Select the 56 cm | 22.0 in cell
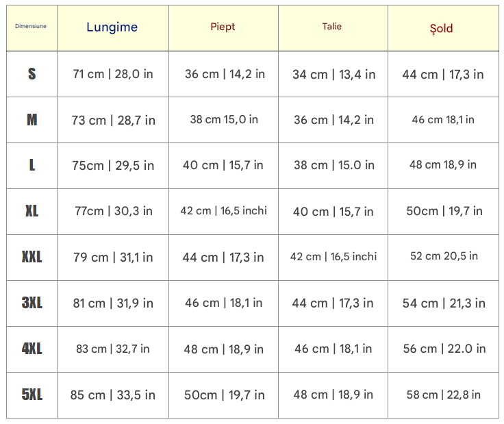 (444, 349)
